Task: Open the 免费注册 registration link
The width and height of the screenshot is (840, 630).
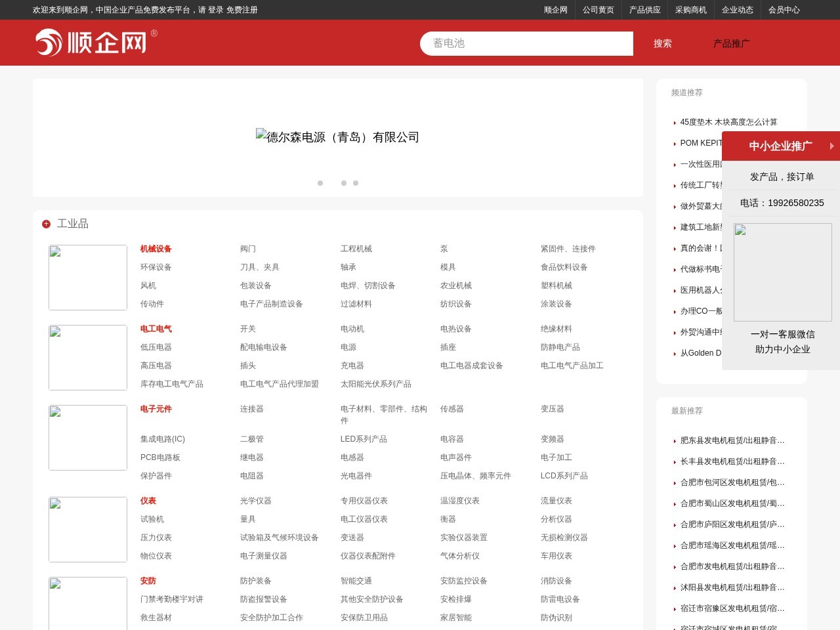Action: [x=242, y=10]
